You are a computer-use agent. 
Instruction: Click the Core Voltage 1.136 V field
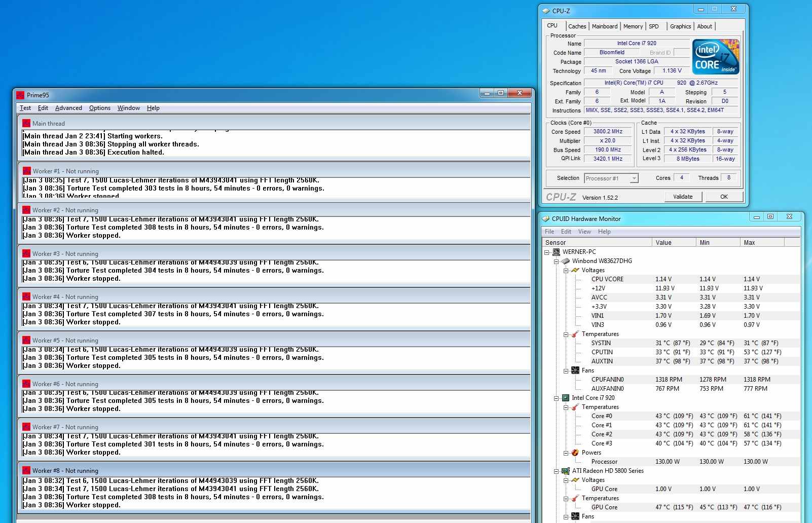[x=672, y=71]
